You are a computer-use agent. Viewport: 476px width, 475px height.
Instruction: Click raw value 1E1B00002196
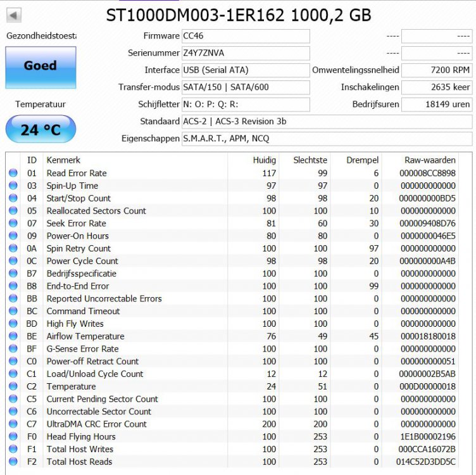coord(428,437)
